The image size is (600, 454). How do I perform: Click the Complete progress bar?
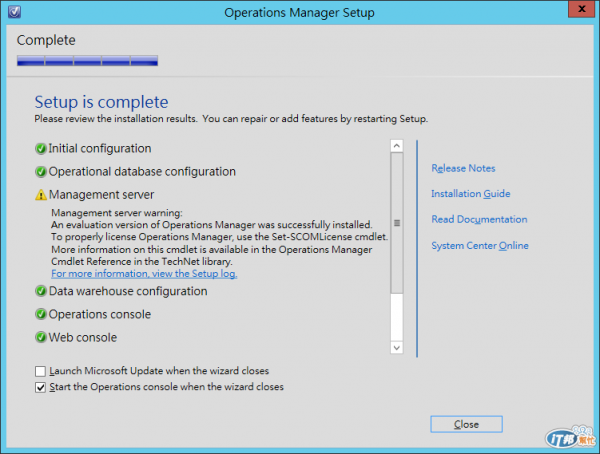pos(87,60)
